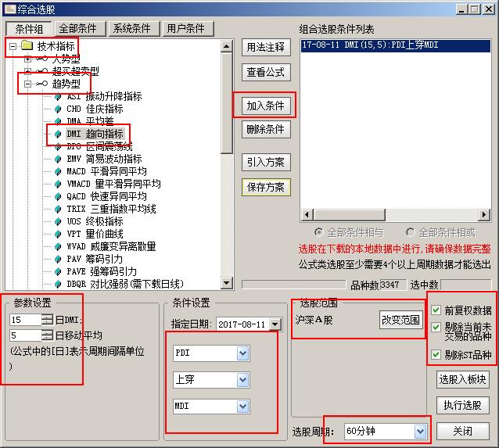The width and height of the screenshot is (499, 448).
Task: Click the 关闭 button
Action: pos(462,432)
